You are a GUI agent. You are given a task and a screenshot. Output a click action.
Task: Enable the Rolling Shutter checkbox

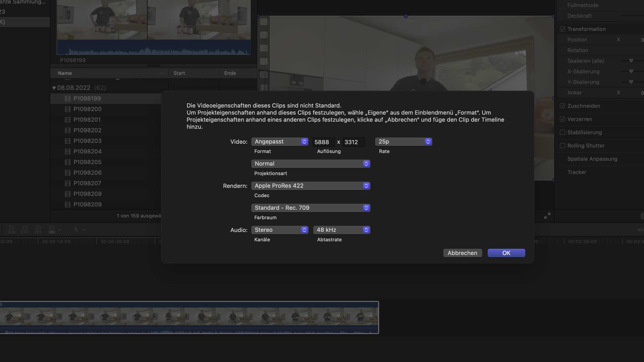pos(562,145)
